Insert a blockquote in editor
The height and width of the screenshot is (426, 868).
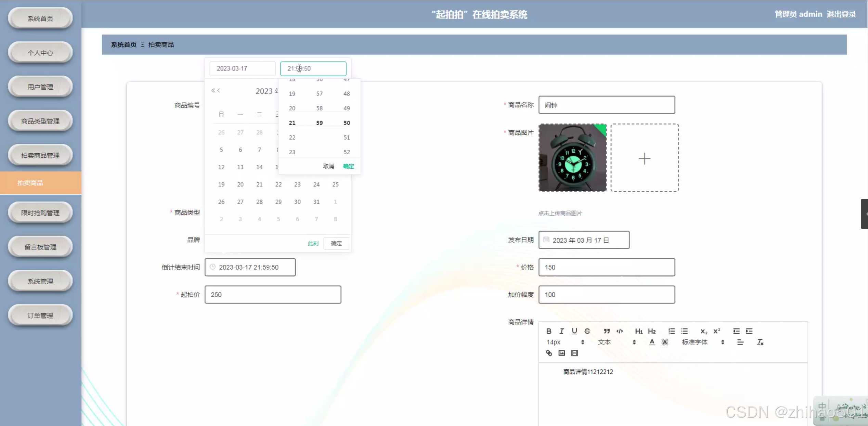(x=607, y=331)
